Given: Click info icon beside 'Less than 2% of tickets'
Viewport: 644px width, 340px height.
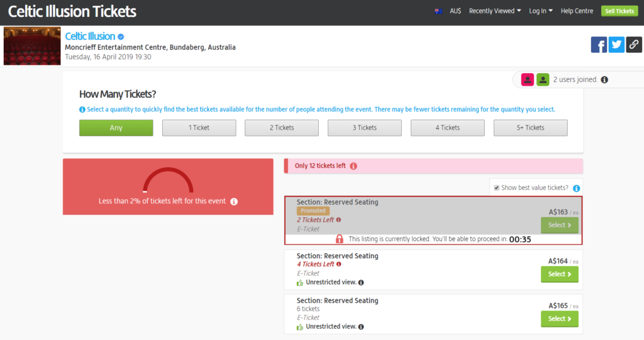Looking at the screenshot, I should 234,201.
